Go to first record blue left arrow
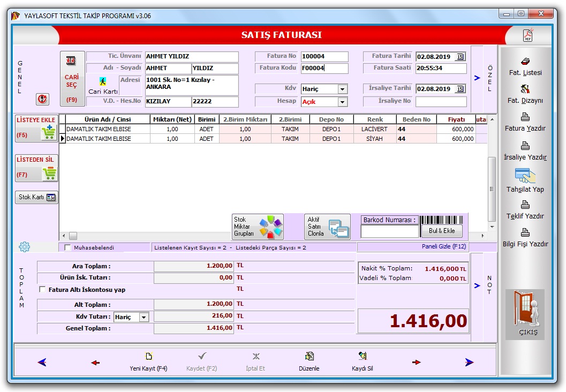566x392 pixels. [42, 362]
